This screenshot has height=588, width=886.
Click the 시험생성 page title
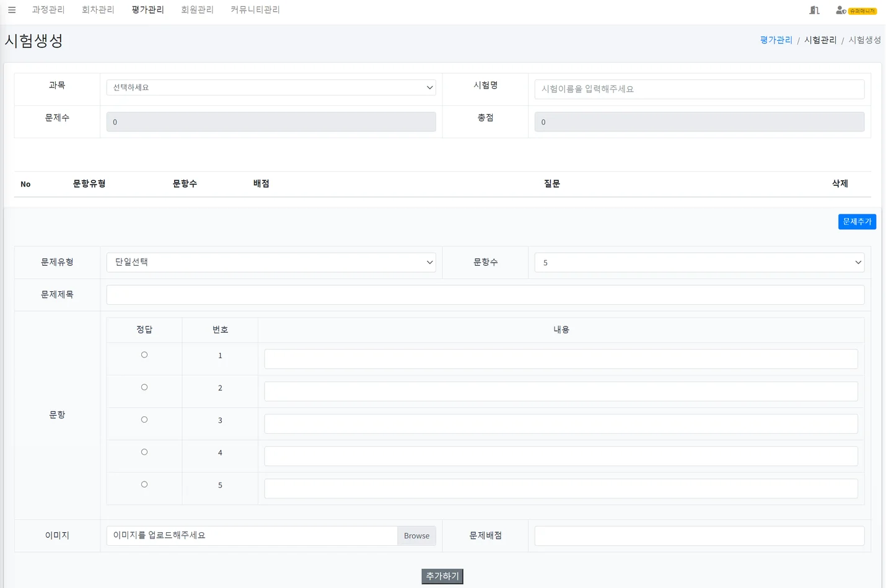click(x=33, y=41)
